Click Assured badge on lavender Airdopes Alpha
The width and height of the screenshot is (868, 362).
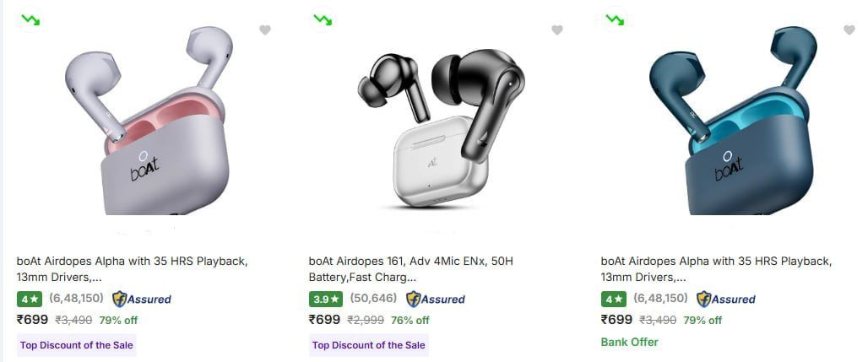tap(142, 299)
